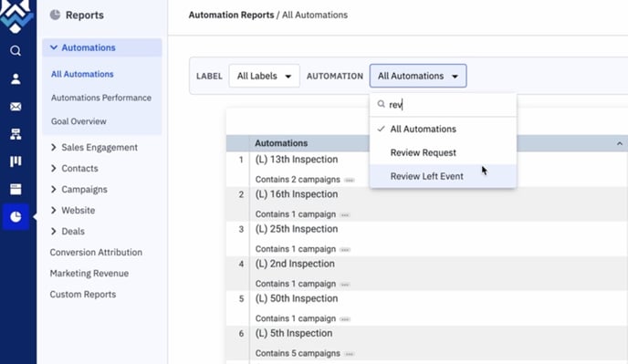This screenshot has height=364, width=628.
Task: Open Conversion Attribution report
Action: 96,253
